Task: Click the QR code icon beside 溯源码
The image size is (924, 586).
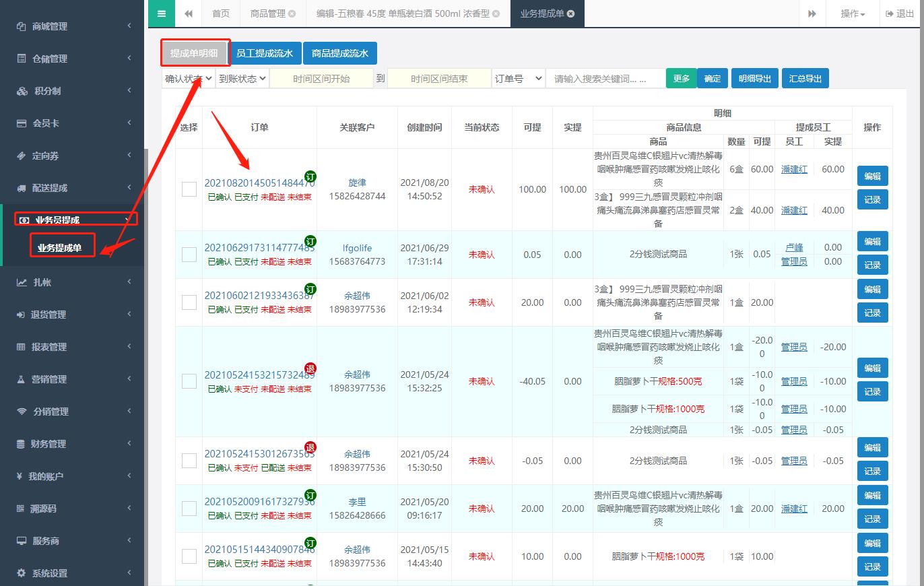Action: coord(22,509)
